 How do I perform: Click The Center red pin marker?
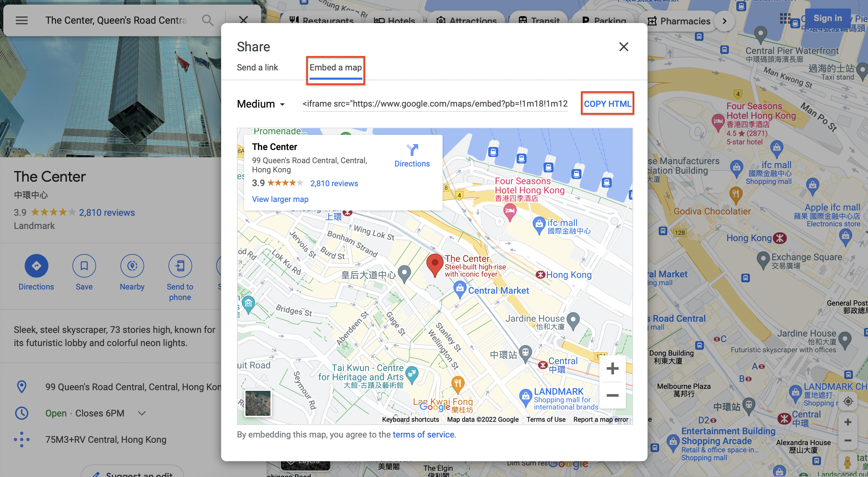pyautogui.click(x=435, y=265)
